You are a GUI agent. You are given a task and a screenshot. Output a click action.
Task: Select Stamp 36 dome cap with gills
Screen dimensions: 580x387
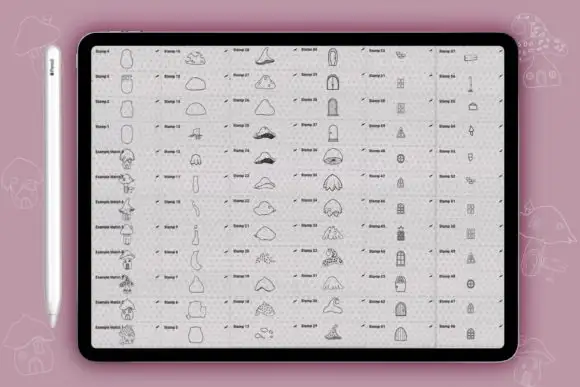(x=333, y=158)
